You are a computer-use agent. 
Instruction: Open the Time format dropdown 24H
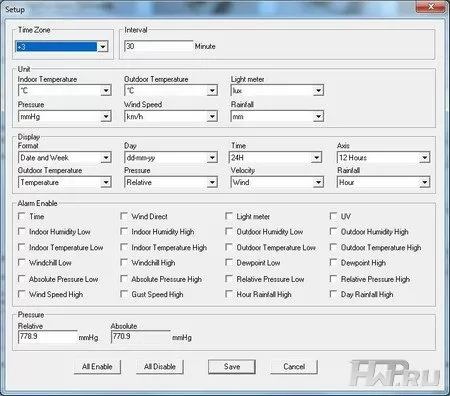click(276, 157)
